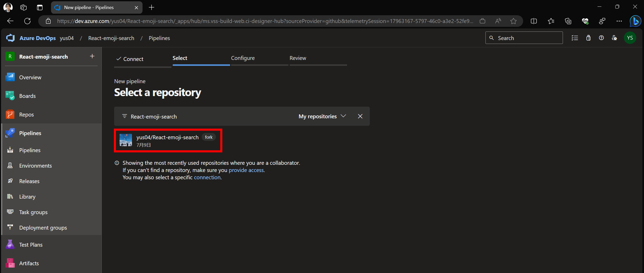Click the connection link
The height and width of the screenshot is (273, 644).
click(207, 177)
